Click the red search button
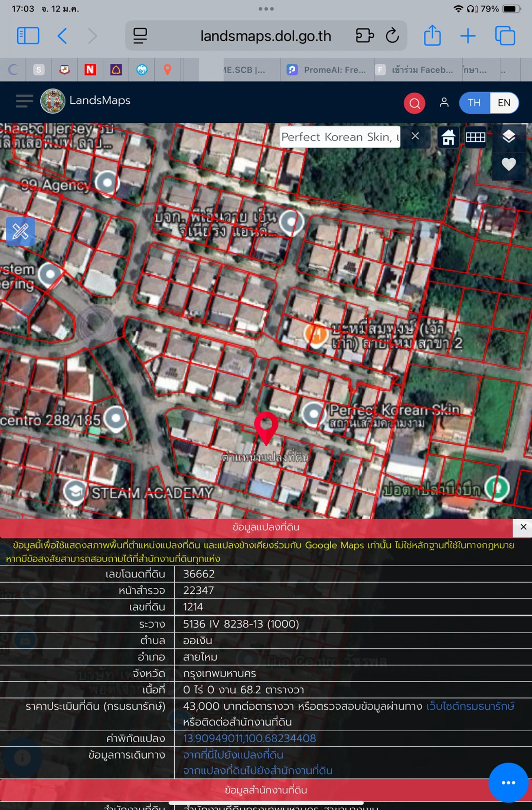The image size is (532, 810). tap(414, 103)
